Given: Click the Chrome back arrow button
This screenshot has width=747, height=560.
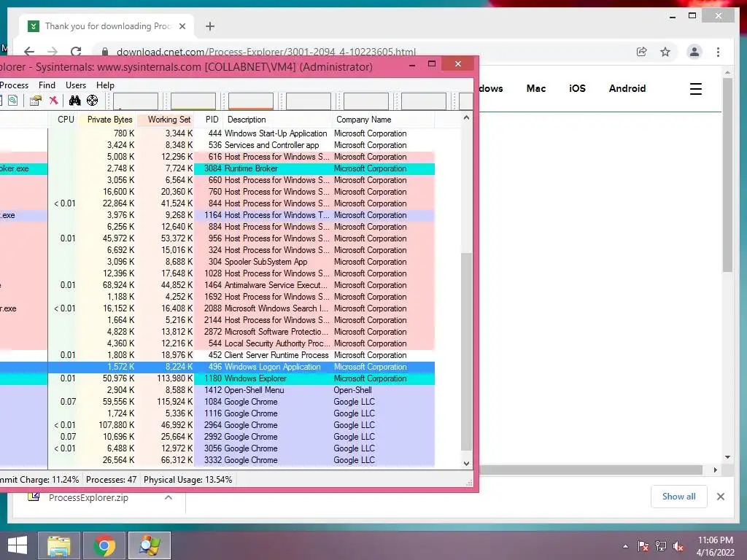Looking at the screenshot, I should pos(29,52).
